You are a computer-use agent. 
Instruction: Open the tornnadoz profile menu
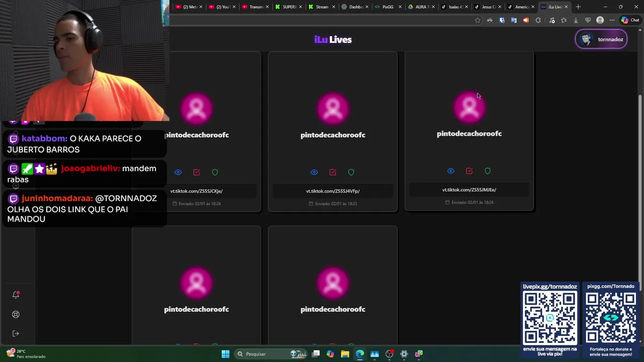pyautogui.click(x=601, y=39)
